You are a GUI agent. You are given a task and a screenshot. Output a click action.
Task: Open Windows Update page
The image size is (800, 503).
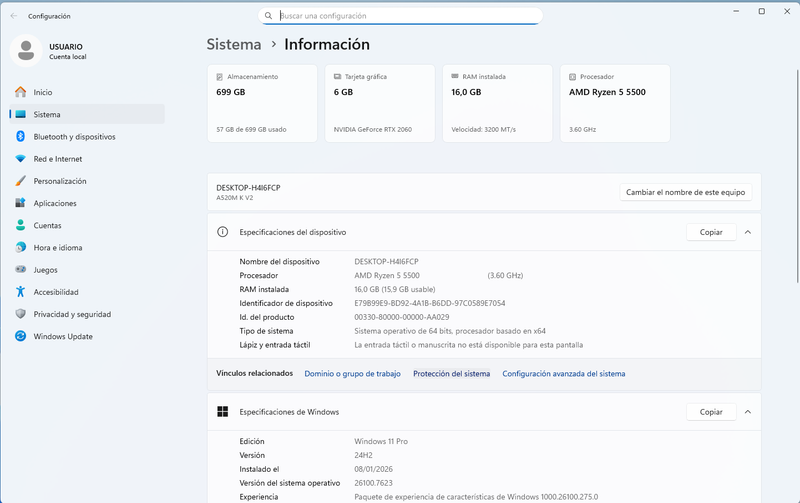[x=87, y=336]
